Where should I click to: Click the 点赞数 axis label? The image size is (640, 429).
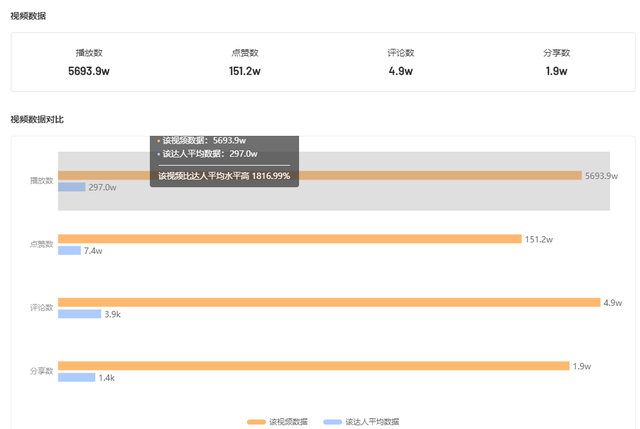41,244
